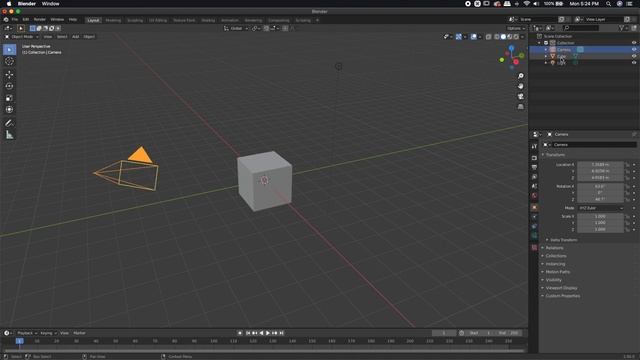This screenshot has width=640, height=360.
Task: Open the Render menu
Action: click(40, 20)
